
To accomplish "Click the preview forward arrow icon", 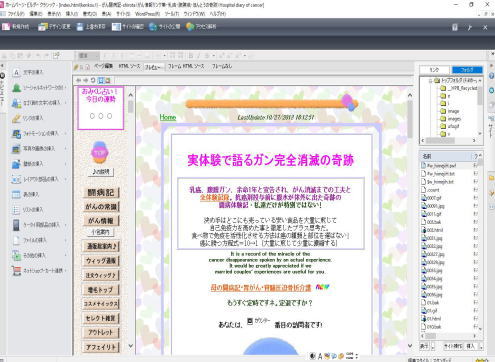I will click(86, 80).
